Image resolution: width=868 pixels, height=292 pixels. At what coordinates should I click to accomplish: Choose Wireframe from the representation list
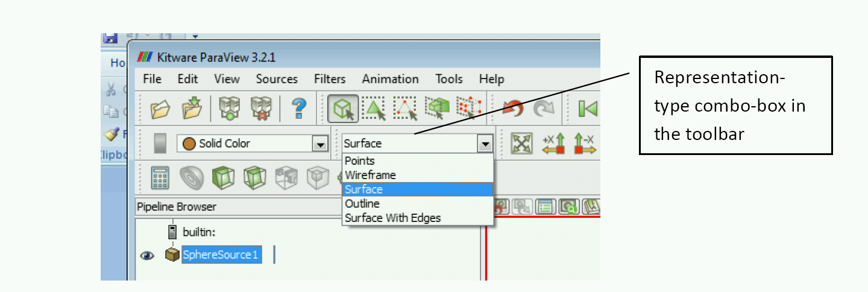click(x=370, y=175)
